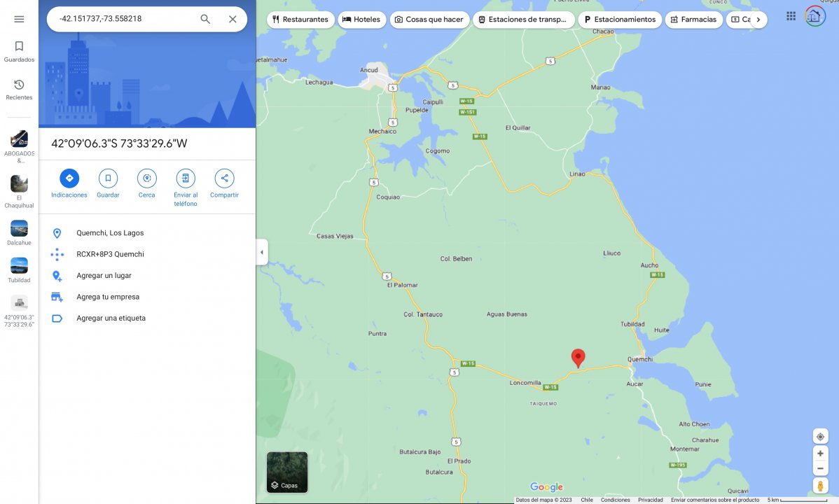Switch map layer via Capas thumbnail

coord(287,472)
